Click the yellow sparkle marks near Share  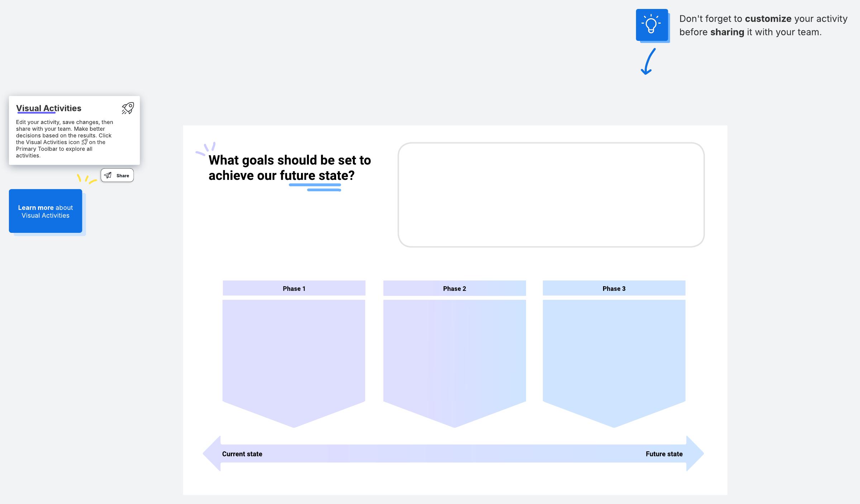point(86,178)
